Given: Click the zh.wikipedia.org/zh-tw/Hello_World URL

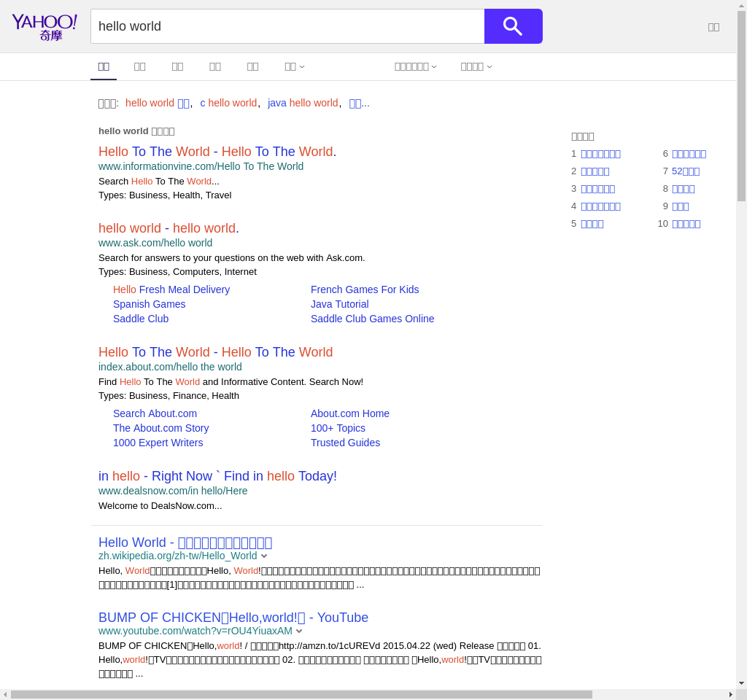Looking at the screenshot, I should (x=178, y=556).
